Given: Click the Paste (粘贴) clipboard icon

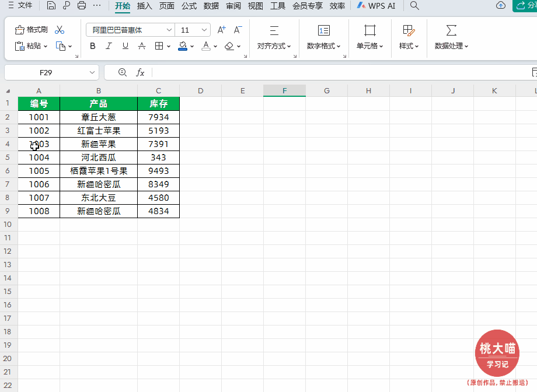Looking at the screenshot, I should point(19,46).
